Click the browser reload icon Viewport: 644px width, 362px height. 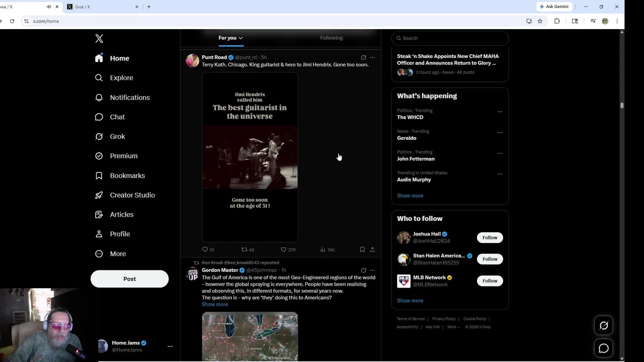12,21
